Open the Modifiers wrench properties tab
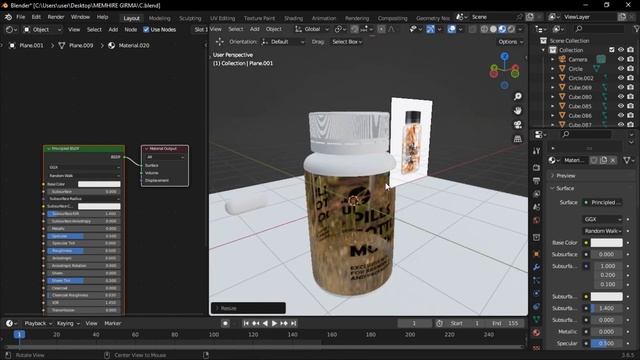Viewport: 640px width, 360px height. [536, 267]
